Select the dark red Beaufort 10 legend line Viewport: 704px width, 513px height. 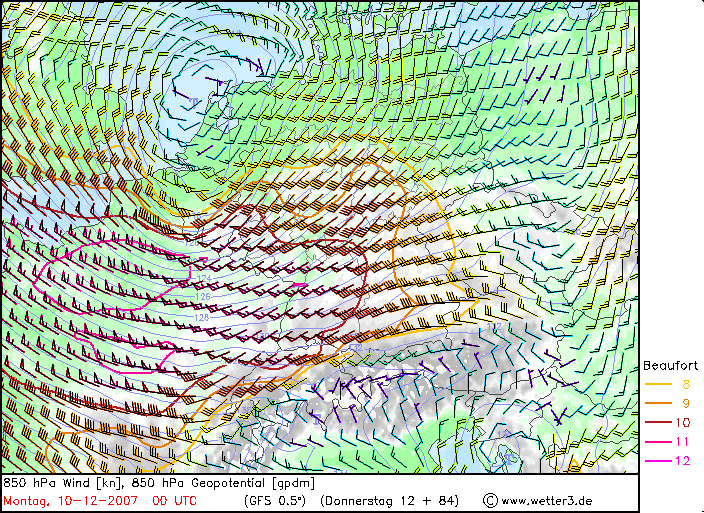click(x=658, y=422)
